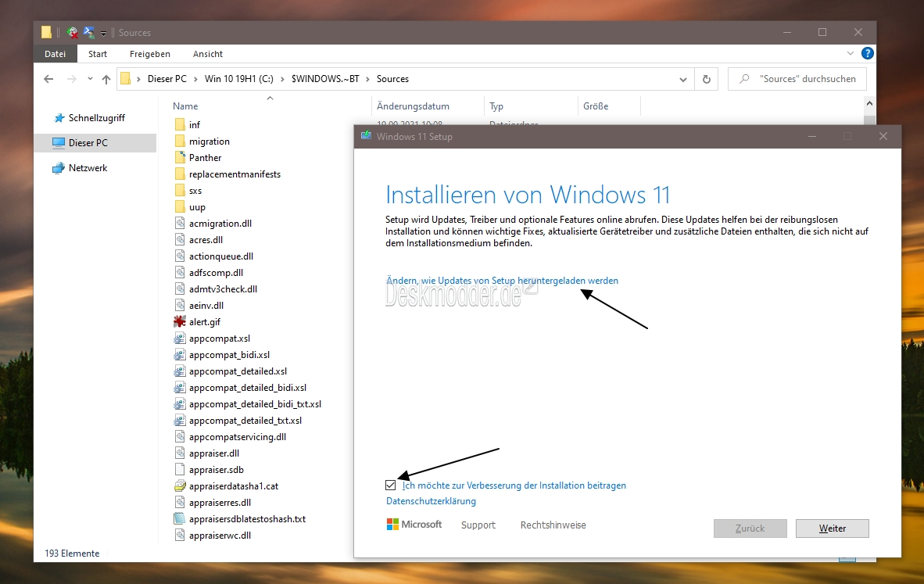Open the Support link in Windows 11 Setup
Image resolution: width=924 pixels, height=584 pixels.
478,525
